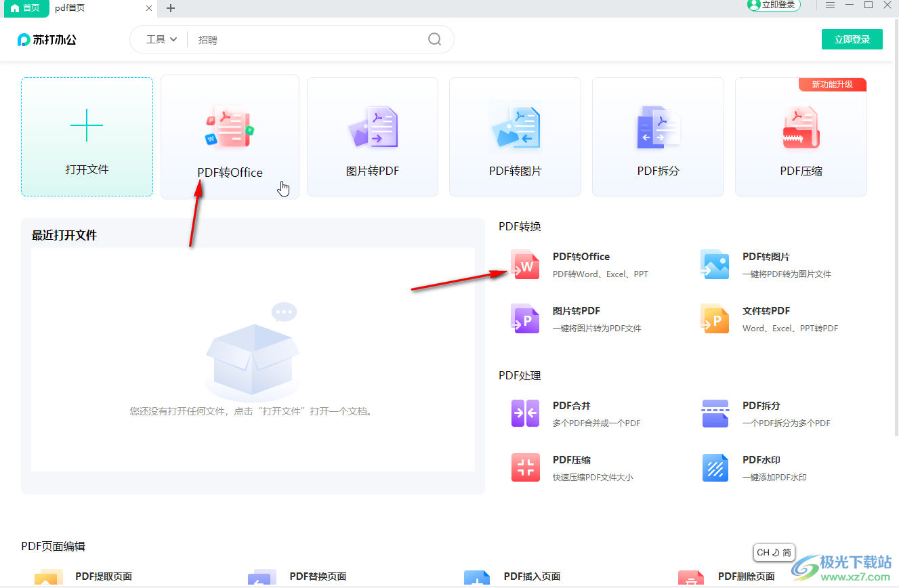Focus the search input field 招聘

coord(308,39)
